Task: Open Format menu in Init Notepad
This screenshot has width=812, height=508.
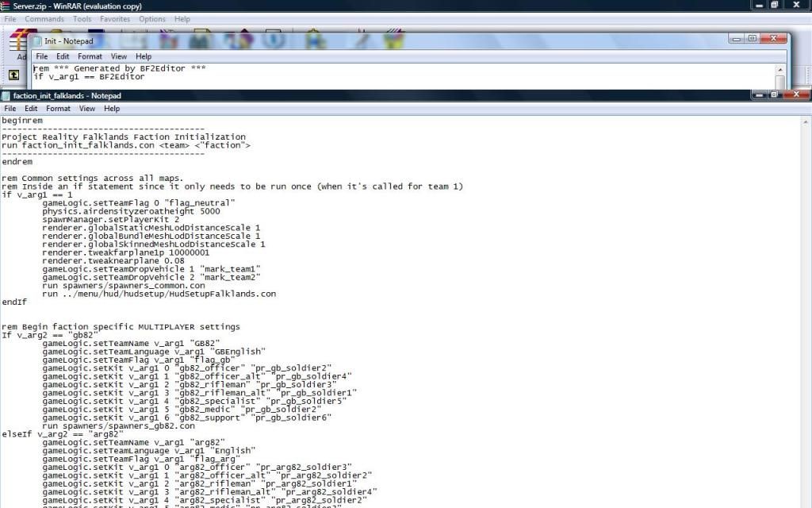Action: (x=90, y=57)
